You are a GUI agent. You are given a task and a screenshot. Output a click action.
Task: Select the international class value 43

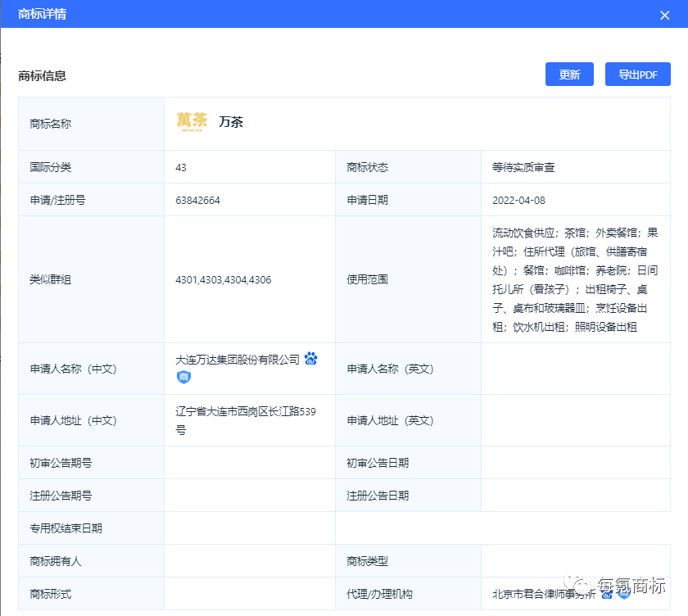coord(181,168)
